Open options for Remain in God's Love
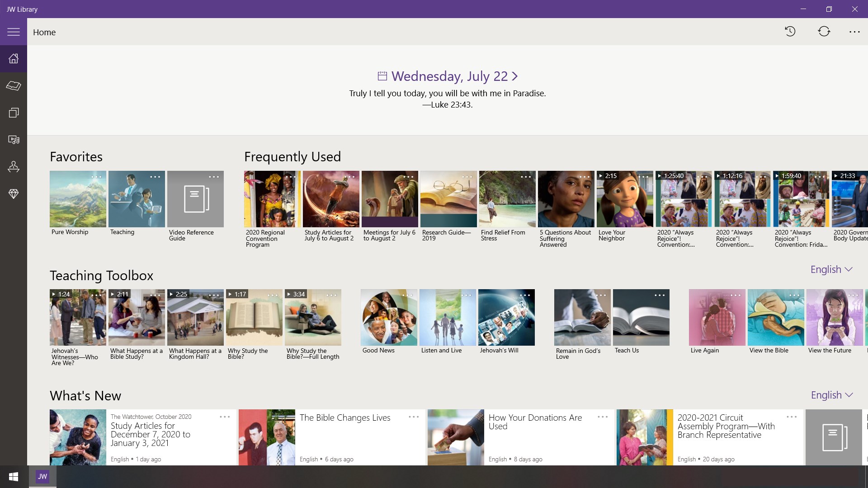Screen dimensions: 868x488 pos(601,295)
